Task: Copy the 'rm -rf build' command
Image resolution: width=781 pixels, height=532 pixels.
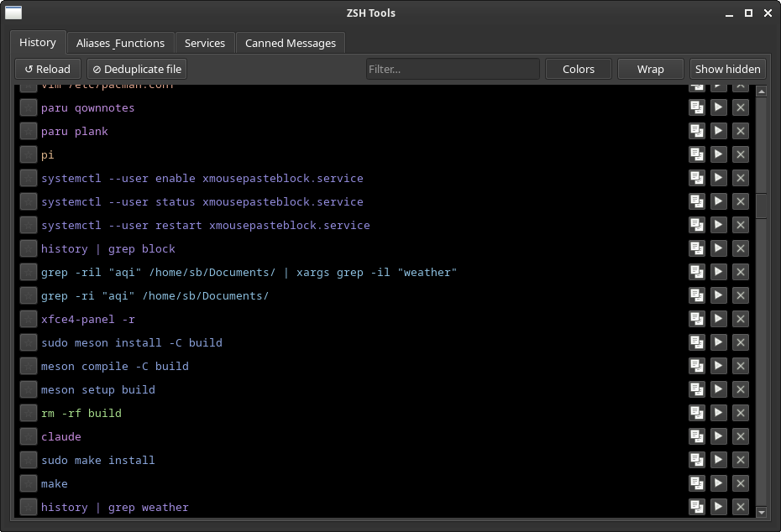Action: pos(696,413)
